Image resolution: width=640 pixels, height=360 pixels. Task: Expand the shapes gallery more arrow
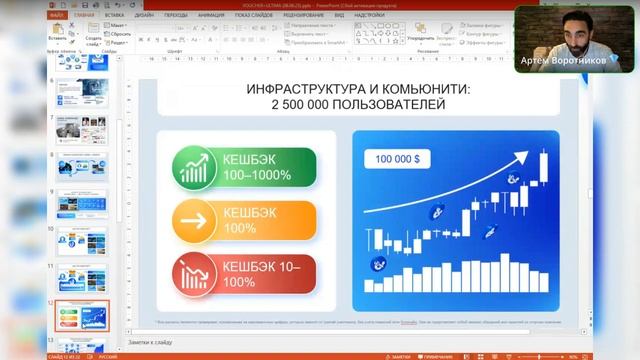click(x=403, y=41)
